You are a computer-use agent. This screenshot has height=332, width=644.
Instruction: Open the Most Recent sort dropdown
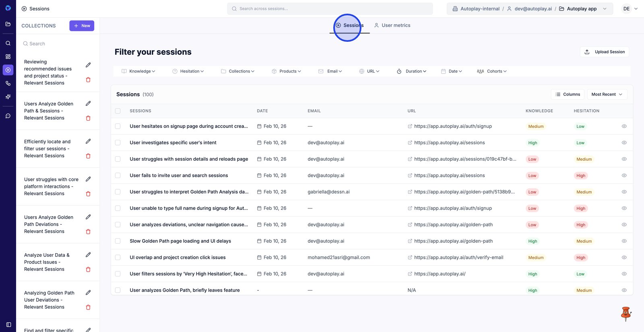(x=607, y=94)
